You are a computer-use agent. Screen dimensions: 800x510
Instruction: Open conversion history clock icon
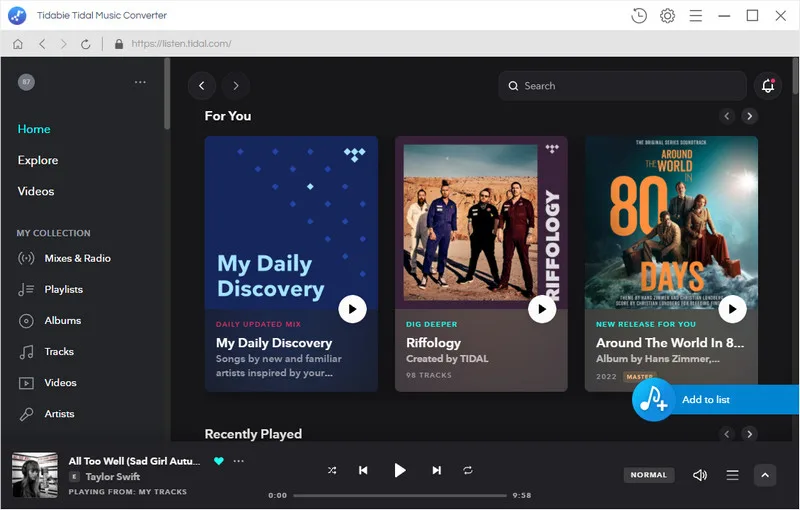[639, 16]
